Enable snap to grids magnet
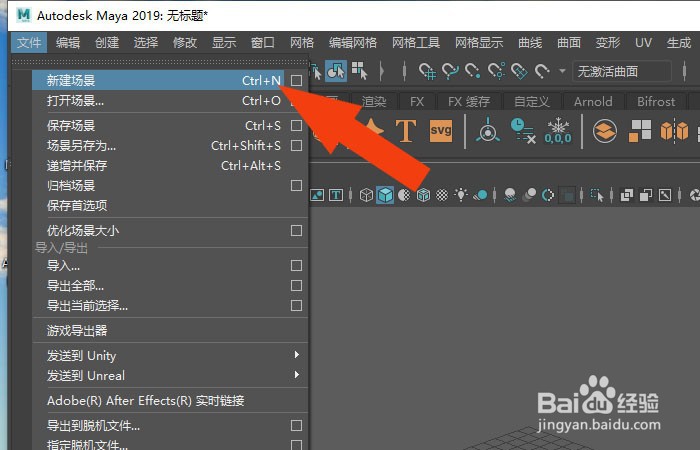The image size is (700, 450). (x=427, y=71)
